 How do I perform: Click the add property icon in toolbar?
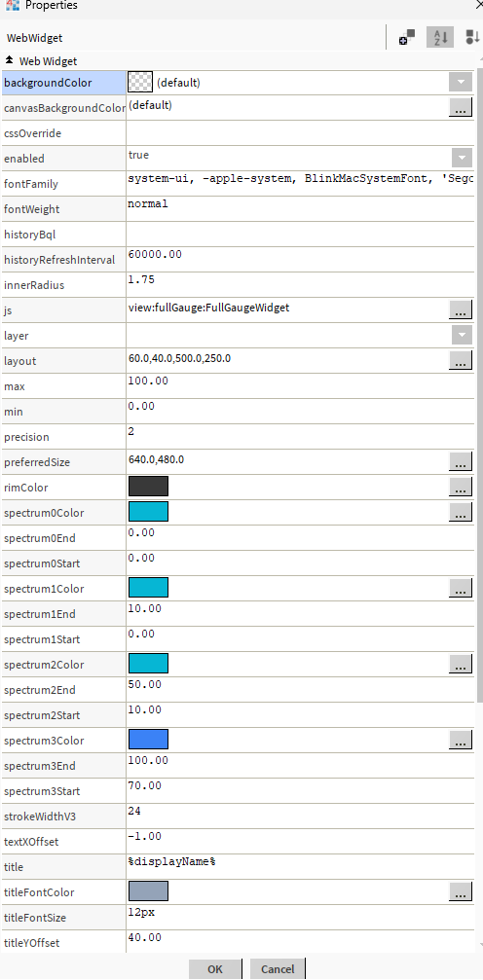[407, 38]
